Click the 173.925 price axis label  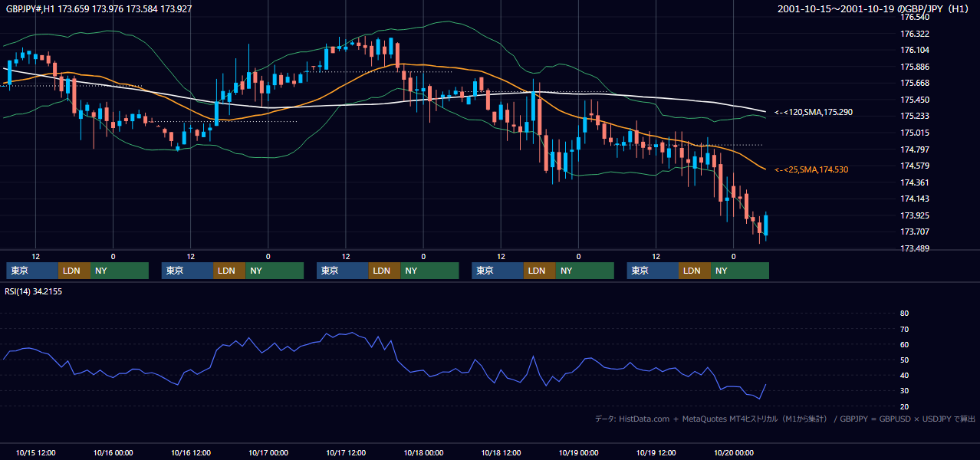pyautogui.click(x=915, y=215)
